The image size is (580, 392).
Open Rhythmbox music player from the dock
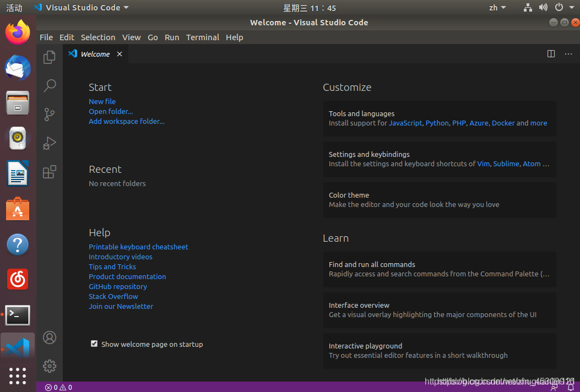click(18, 138)
